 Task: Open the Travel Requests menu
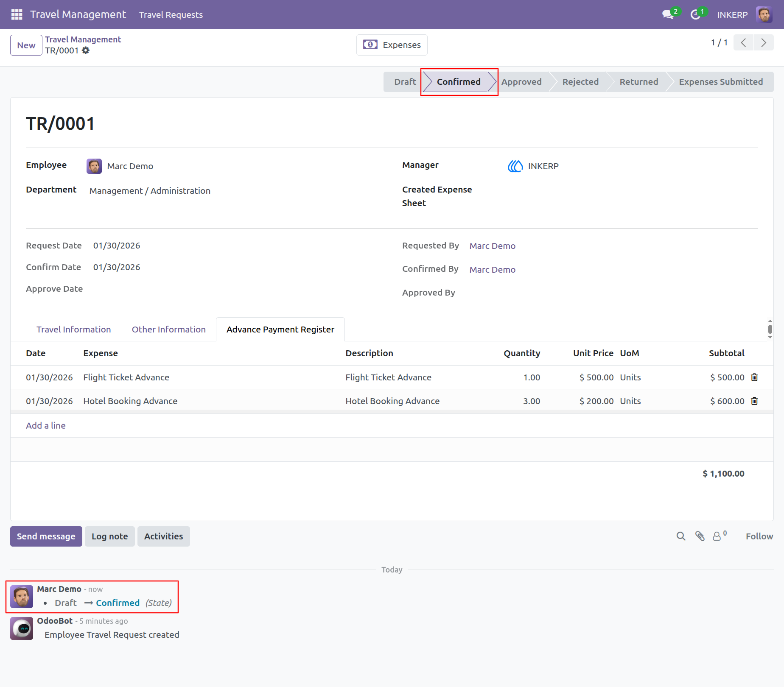pyautogui.click(x=171, y=15)
